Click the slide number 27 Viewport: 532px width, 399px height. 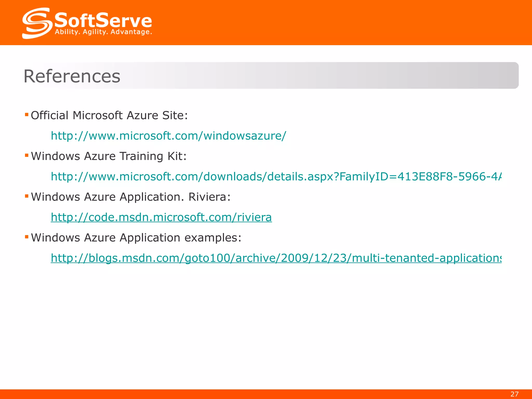tap(514, 394)
